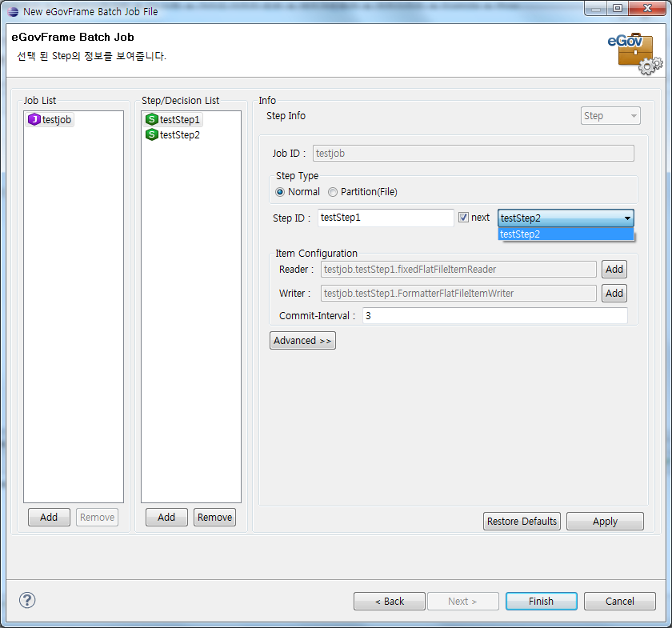Open the Step type dropdown in Info

click(610, 116)
